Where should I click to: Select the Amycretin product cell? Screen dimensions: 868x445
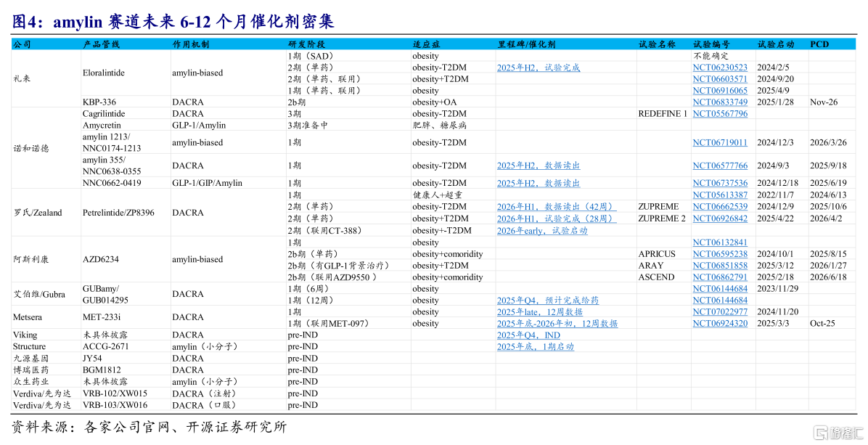[x=102, y=126]
